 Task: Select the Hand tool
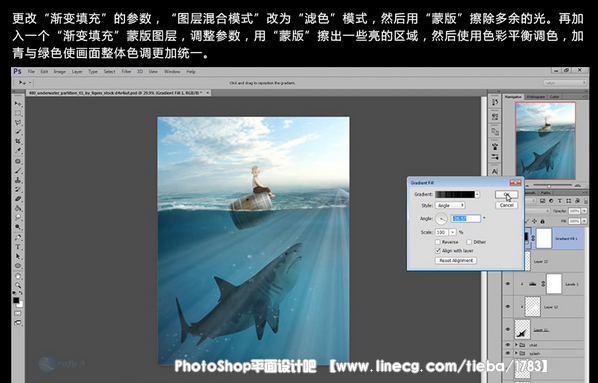click(x=18, y=276)
